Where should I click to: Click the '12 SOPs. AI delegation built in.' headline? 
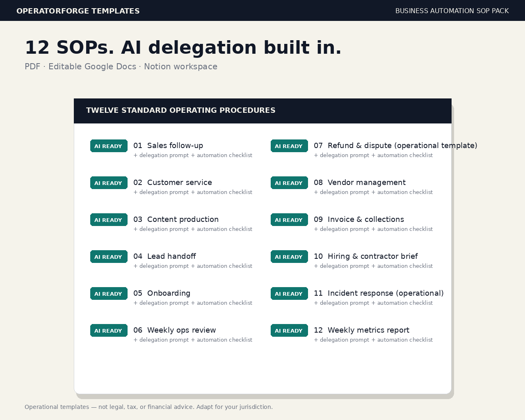183,48
